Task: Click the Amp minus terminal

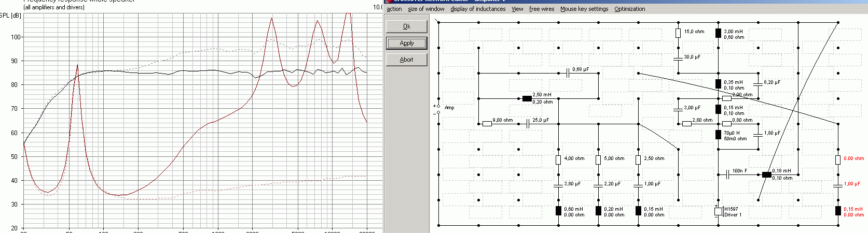Action: pos(438,113)
